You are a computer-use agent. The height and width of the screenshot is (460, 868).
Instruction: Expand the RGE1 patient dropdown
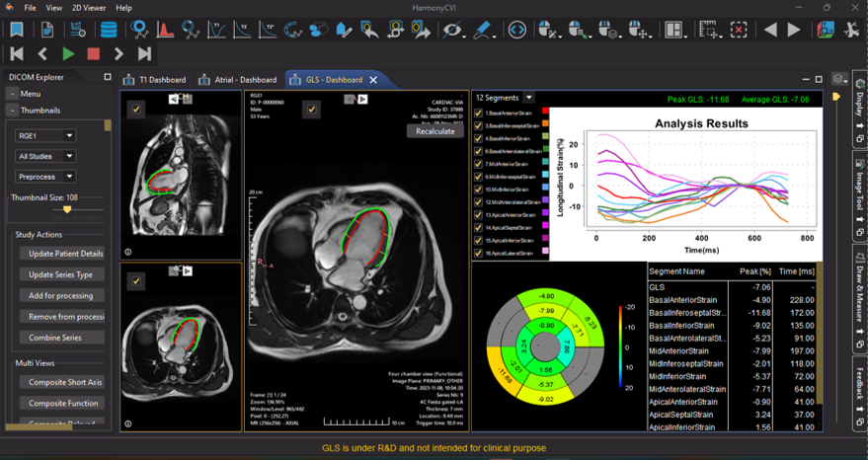69,135
